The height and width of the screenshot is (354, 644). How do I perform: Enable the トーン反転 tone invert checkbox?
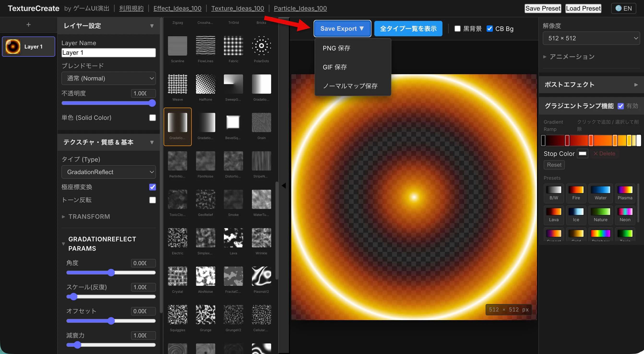(x=153, y=200)
